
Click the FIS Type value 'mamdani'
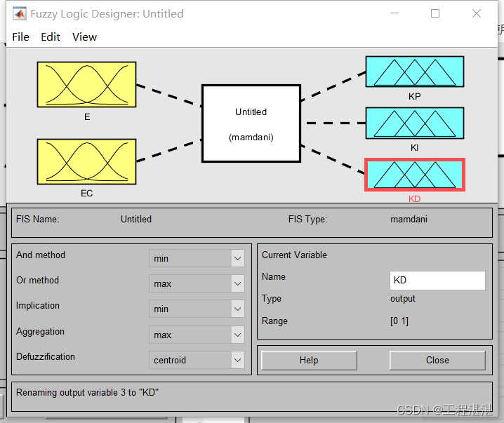(409, 219)
